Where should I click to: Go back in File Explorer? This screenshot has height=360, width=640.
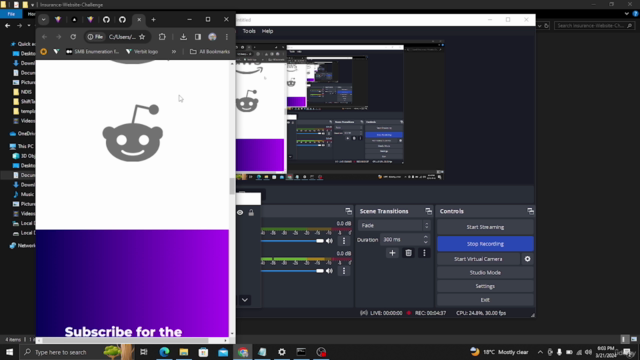pos(8,25)
